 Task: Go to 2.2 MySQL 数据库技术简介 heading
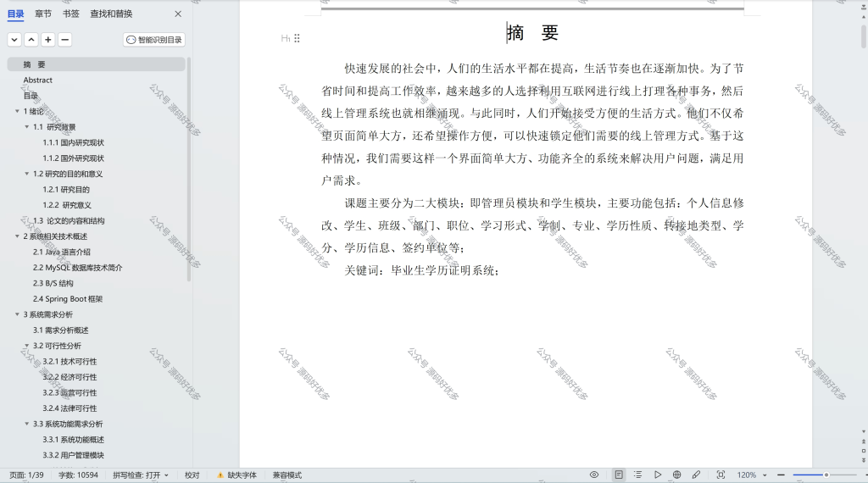pos(77,268)
